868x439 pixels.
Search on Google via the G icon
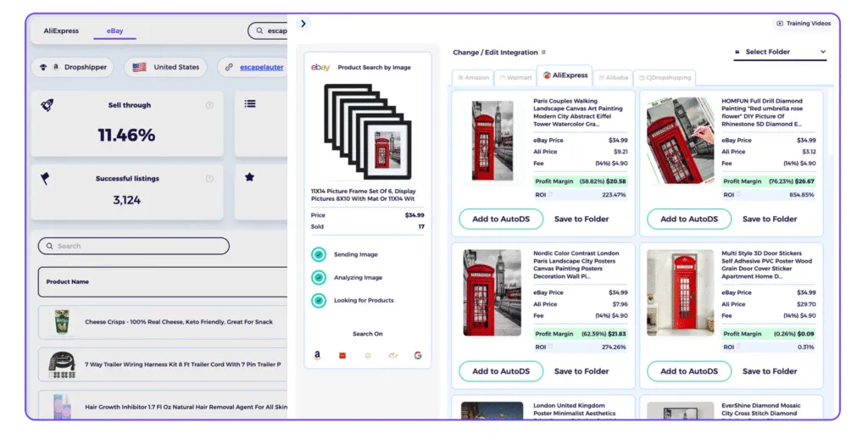(x=418, y=355)
